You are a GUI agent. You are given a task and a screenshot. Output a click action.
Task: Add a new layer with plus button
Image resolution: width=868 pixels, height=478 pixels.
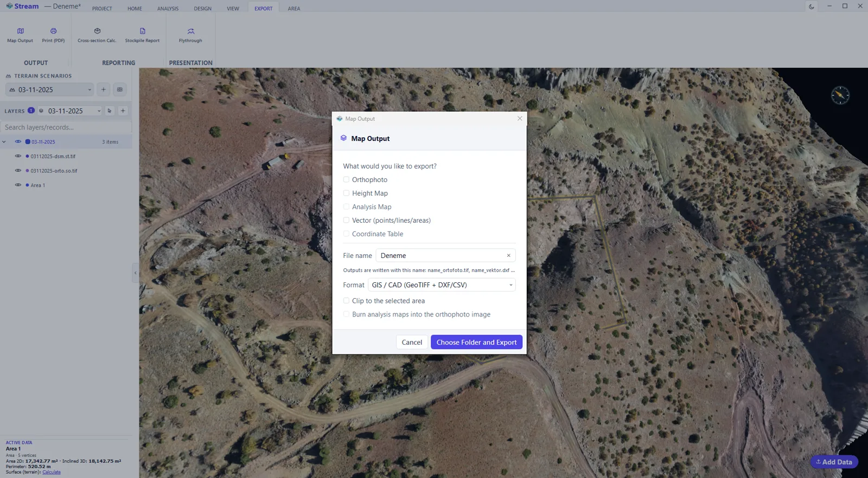coord(123,111)
